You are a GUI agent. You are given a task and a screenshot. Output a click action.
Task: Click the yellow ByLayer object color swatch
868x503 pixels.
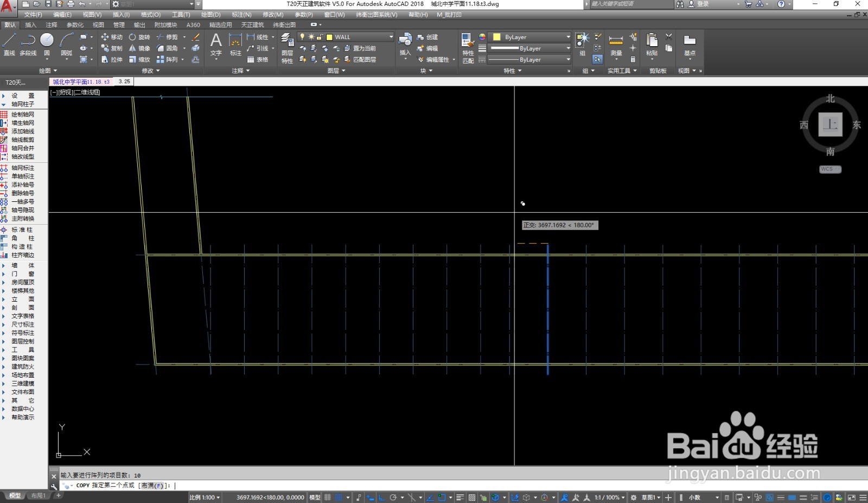click(x=496, y=37)
